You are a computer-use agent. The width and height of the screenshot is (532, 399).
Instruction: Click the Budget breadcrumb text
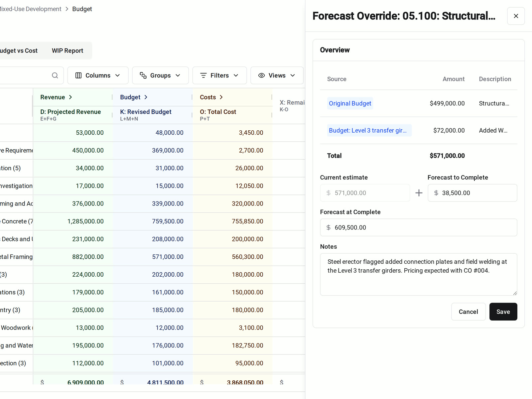coord(82,9)
